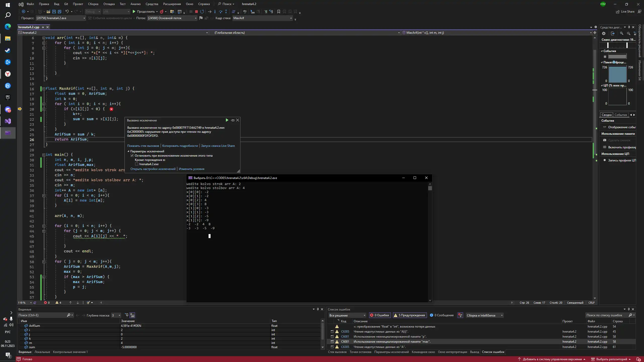644x362 pixels.
Task: Toggle bookmark icon in toolbar
Action: click(x=278, y=12)
